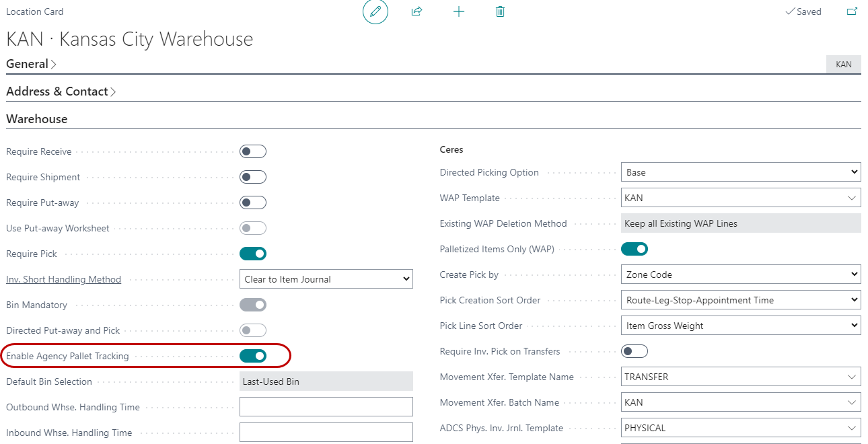Click the pop-out window icon
868x444 pixels.
(852, 11)
